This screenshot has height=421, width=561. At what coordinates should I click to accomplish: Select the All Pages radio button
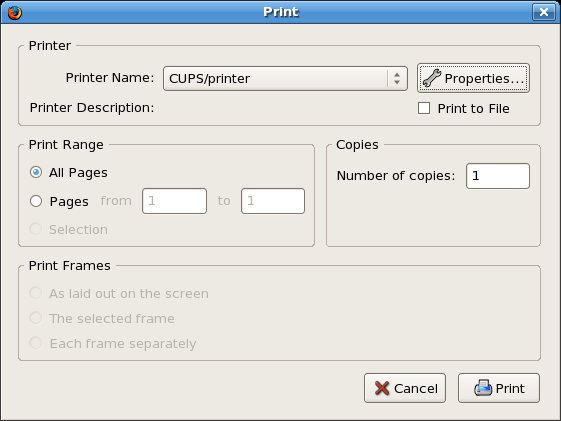click(36, 172)
